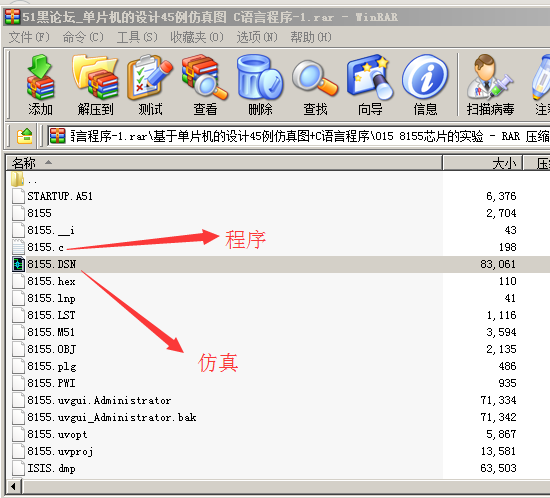Select the file 8155.__i
Viewport: 550px width, 498px height.
(x=51, y=230)
